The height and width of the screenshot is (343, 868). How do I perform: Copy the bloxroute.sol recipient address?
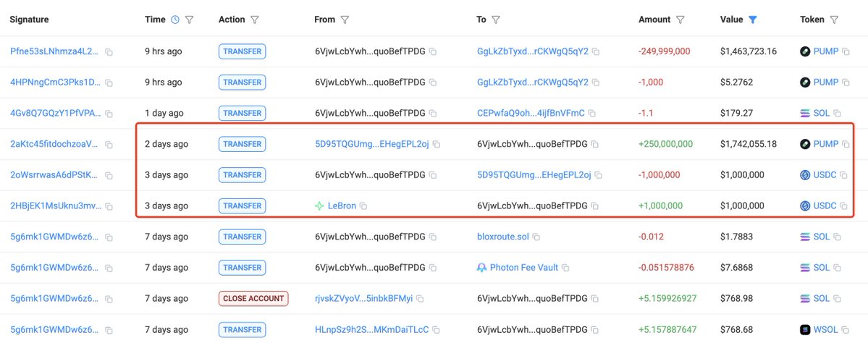point(536,237)
